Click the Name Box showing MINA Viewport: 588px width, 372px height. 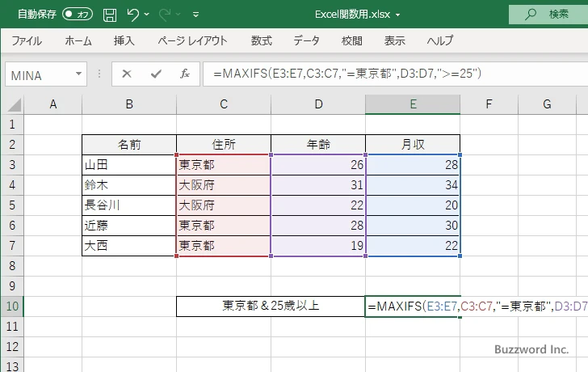[41, 74]
